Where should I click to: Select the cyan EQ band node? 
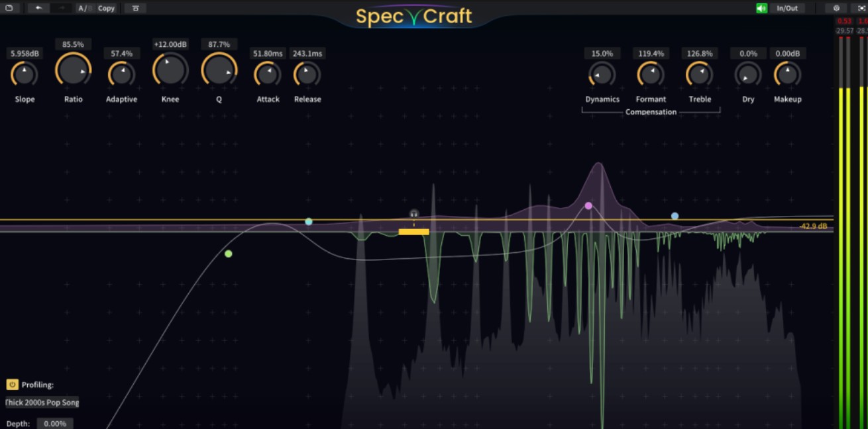pyautogui.click(x=309, y=222)
